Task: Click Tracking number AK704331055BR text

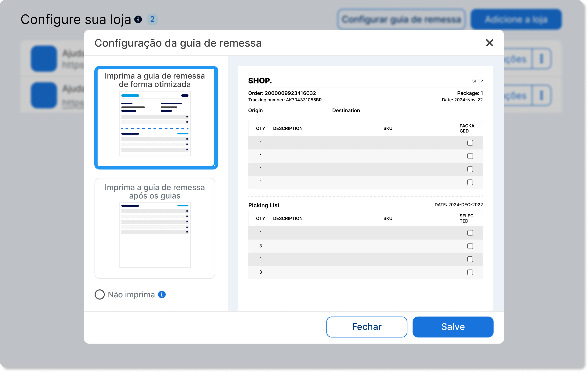Action: [x=285, y=100]
